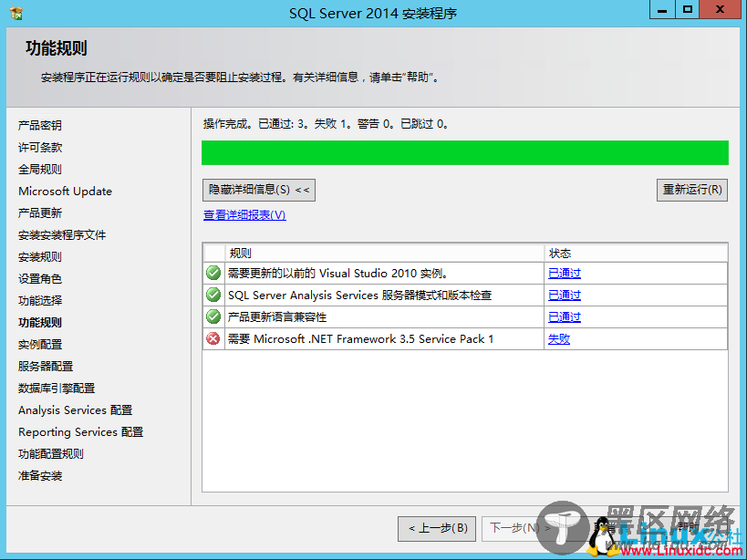Select 许可条款 step in sidebar
The width and height of the screenshot is (747, 560).
(40, 147)
